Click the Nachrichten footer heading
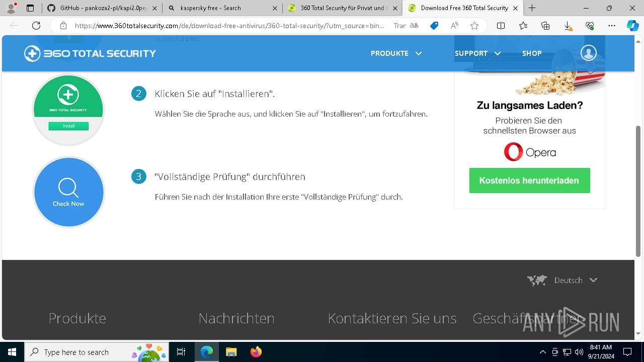Viewport: 644px width, 362px height. (x=236, y=318)
